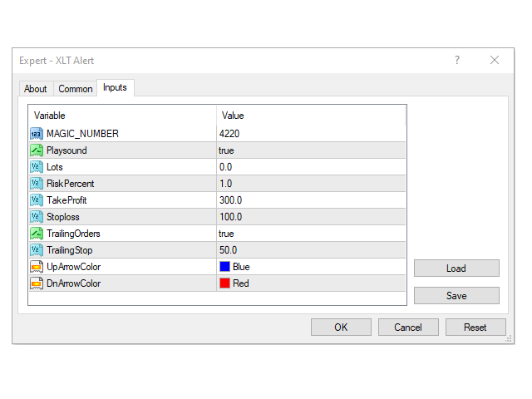This screenshot has height=399, width=532.
Task: Click the Cancel button
Action: coord(408,327)
